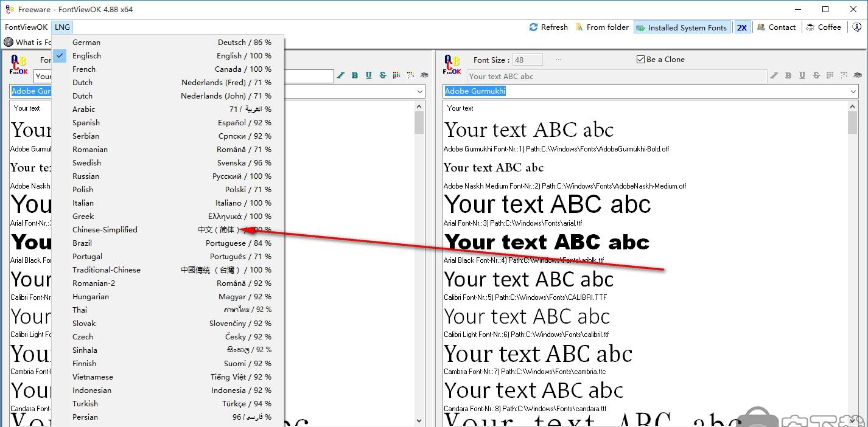This screenshot has height=427, width=868.
Task: Choose the Romanian 71 % entry
Action: 168,150
